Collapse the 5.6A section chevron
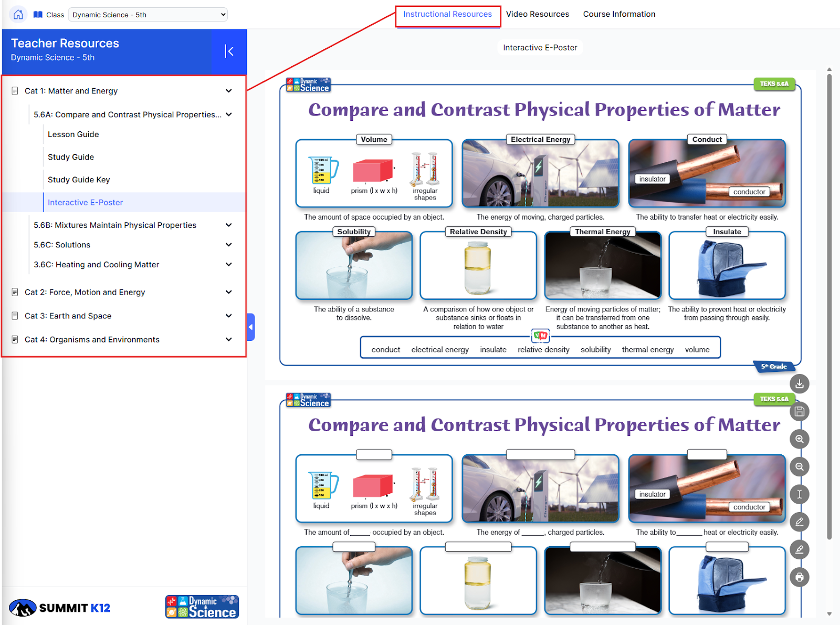The height and width of the screenshot is (625, 840). [x=229, y=114]
